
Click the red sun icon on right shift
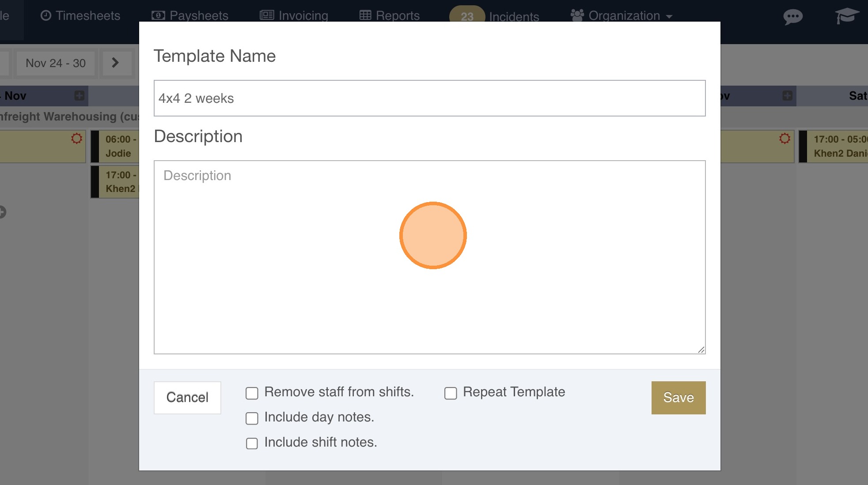785,139
